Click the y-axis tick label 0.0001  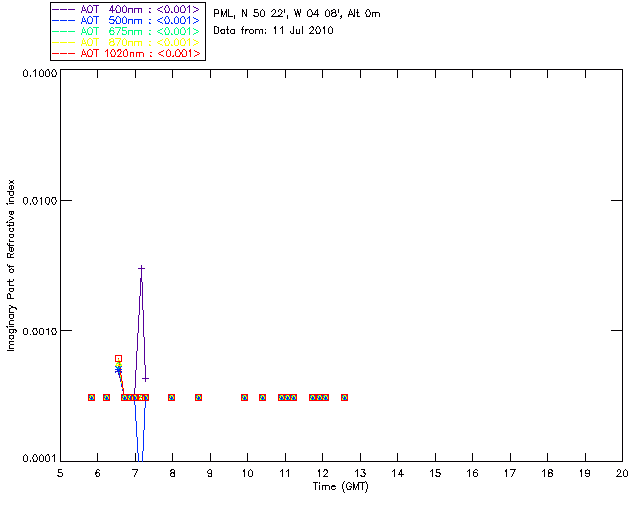40,459
